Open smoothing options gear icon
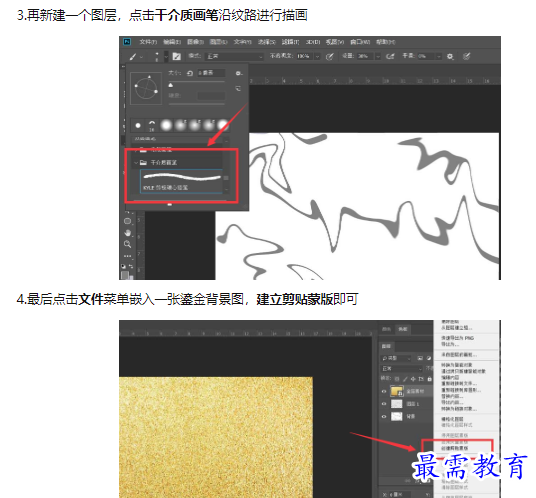Image resolution: width=536 pixels, height=498 pixels. 450,56
